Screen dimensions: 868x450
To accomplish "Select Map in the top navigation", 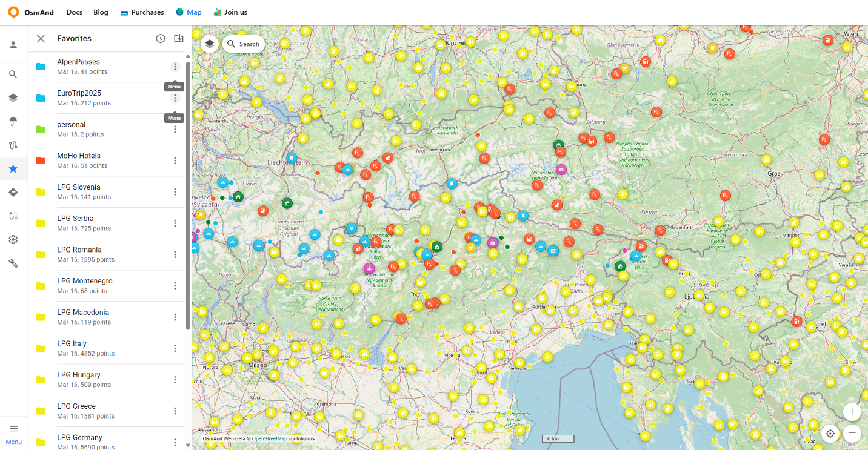I will tap(189, 12).
